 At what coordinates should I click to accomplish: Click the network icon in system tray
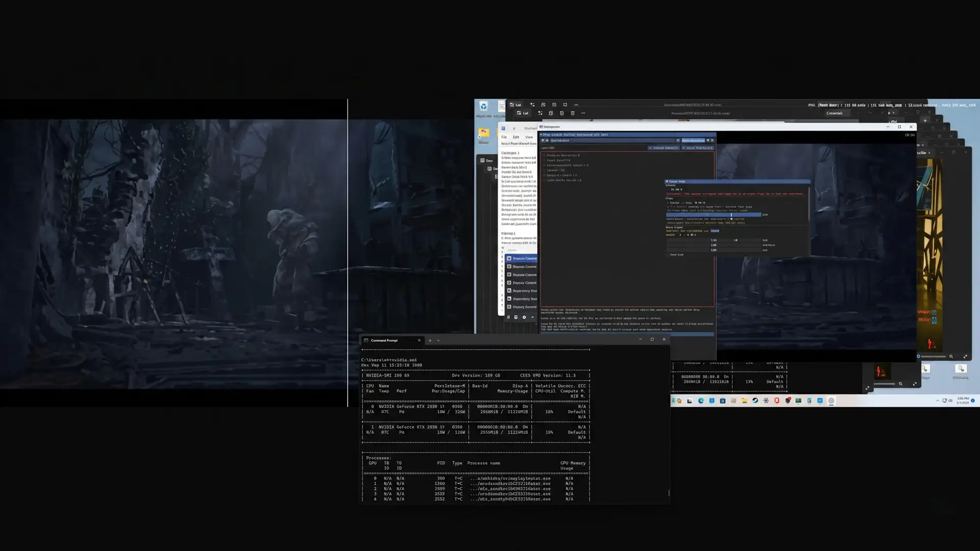click(x=944, y=400)
